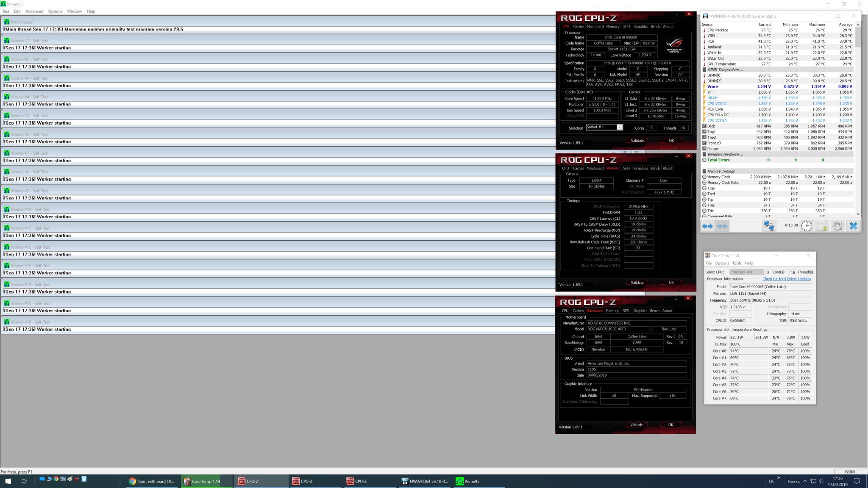The height and width of the screenshot is (488, 868).
Task: Open the Prime95 Help menu
Action: coord(91,11)
